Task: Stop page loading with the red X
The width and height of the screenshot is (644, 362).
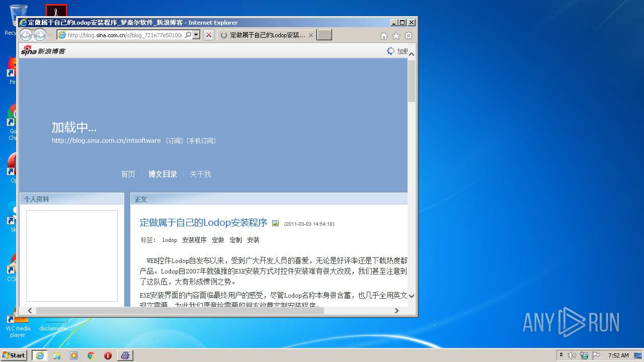Action: [209, 35]
